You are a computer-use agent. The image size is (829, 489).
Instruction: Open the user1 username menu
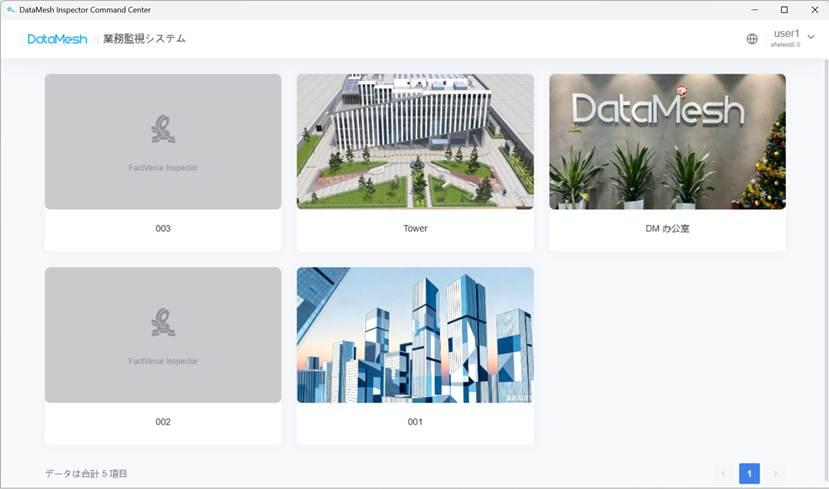786,34
